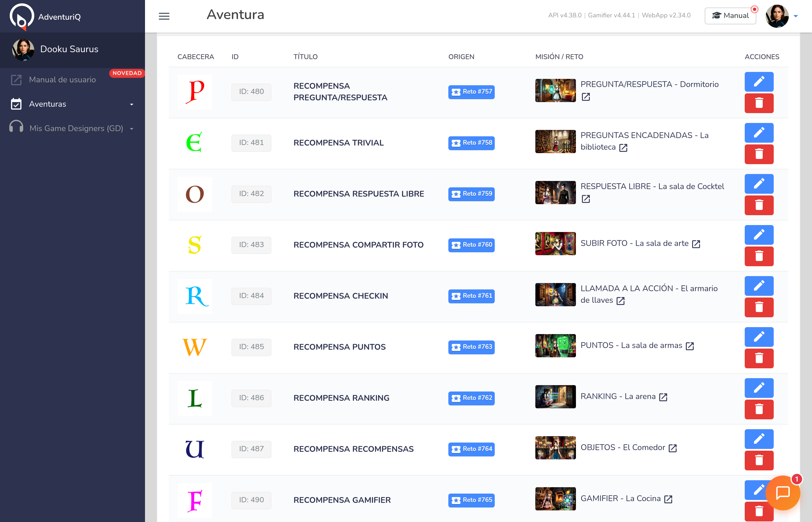Click the MISIÓN / RETO column header
This screenshot has height=522, width=812.
559,57
